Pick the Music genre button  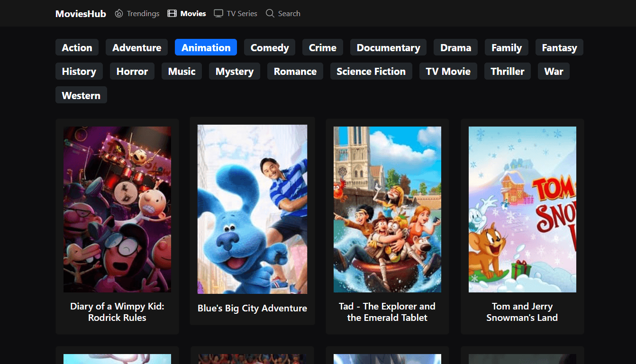pyautogui.click(x=182, y=71)
